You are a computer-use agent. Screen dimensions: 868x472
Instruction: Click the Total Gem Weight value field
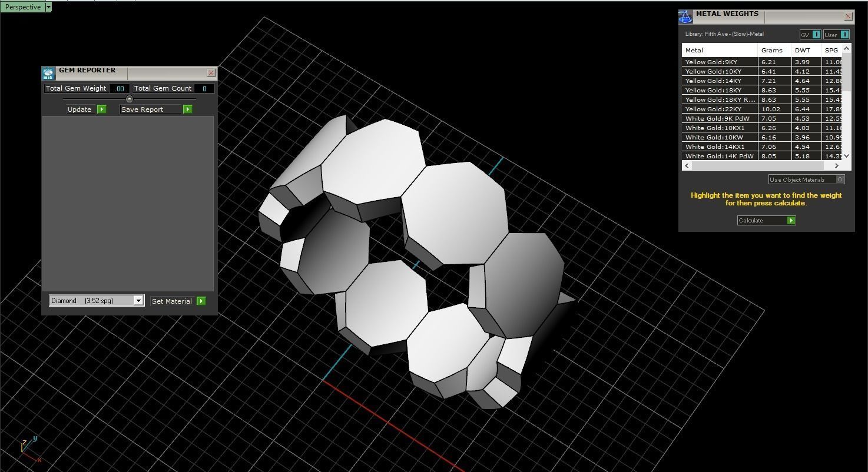click(x=120, y=89)
